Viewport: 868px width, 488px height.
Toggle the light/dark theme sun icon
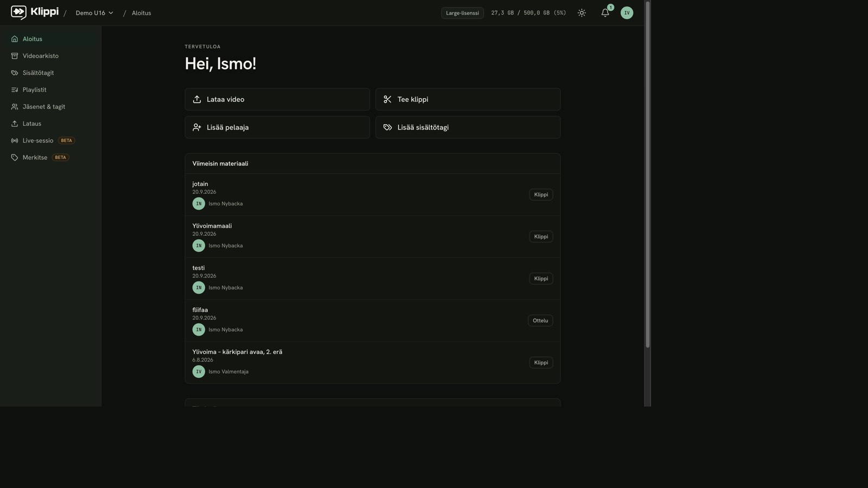(582, 13)
